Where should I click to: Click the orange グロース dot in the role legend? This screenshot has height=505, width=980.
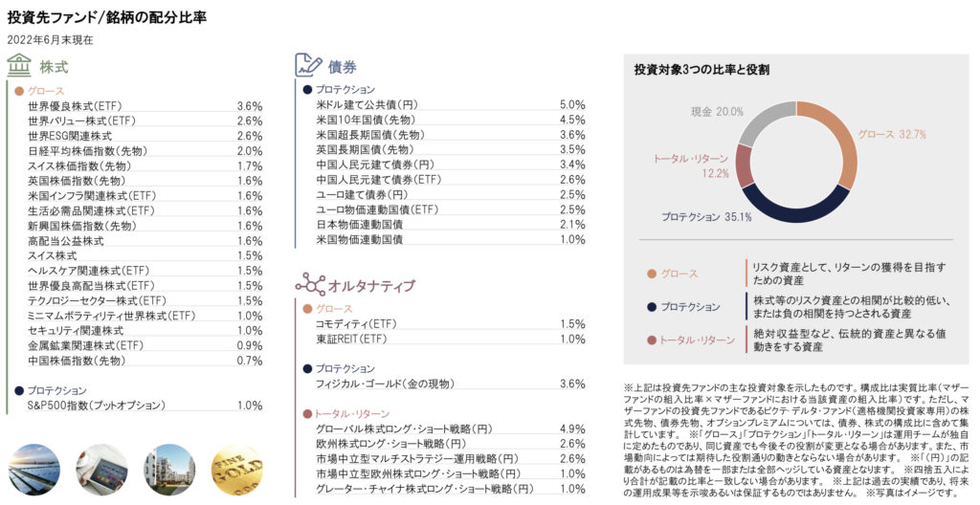pyautogui.click(x=653, y=274)
